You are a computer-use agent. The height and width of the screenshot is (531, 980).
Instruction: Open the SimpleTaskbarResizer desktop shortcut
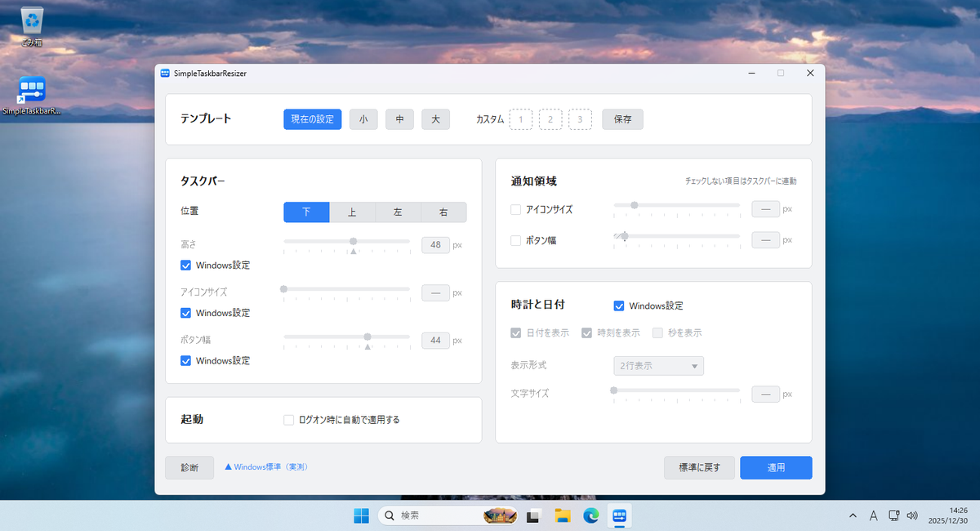[32, 96]
